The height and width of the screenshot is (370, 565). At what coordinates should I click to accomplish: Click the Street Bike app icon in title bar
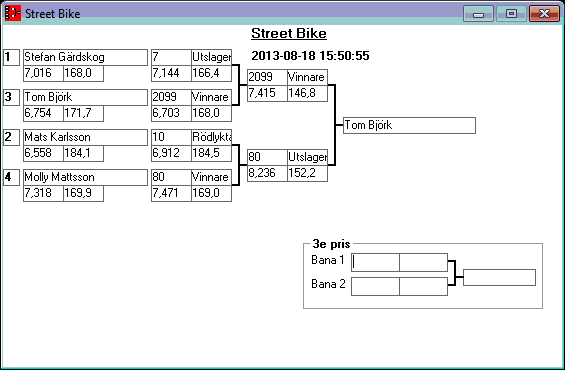click(13, 13)
